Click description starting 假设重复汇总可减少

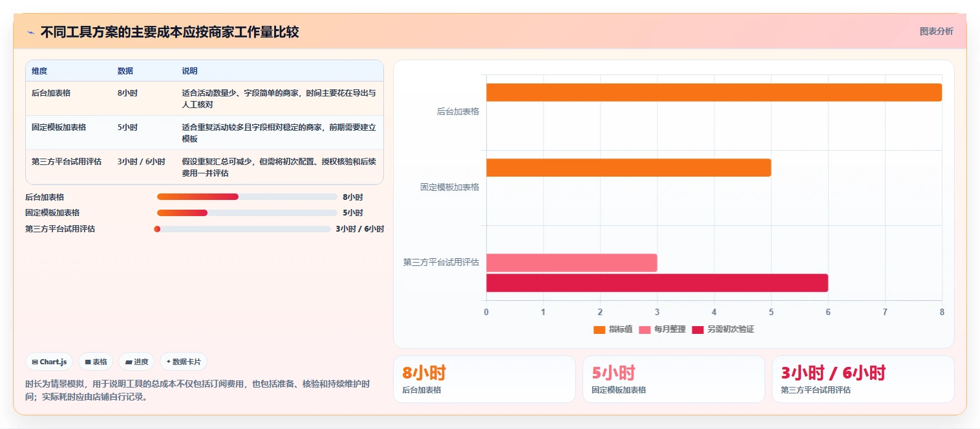point(279,168)
